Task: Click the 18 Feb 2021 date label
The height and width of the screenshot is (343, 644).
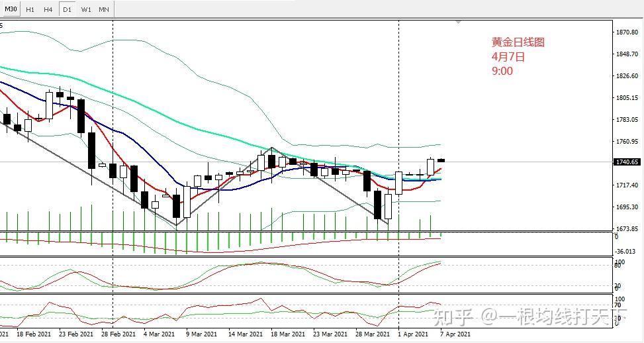Action: 33,334
